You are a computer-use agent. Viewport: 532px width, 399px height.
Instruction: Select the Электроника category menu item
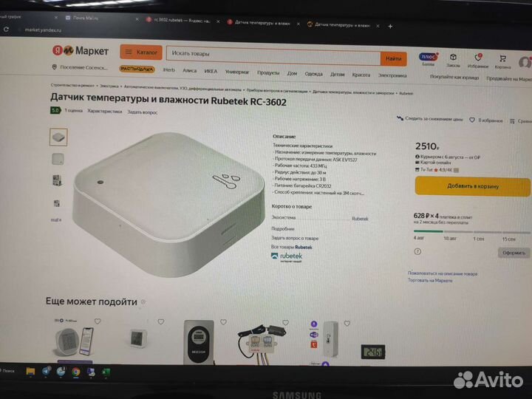(392, 75)
